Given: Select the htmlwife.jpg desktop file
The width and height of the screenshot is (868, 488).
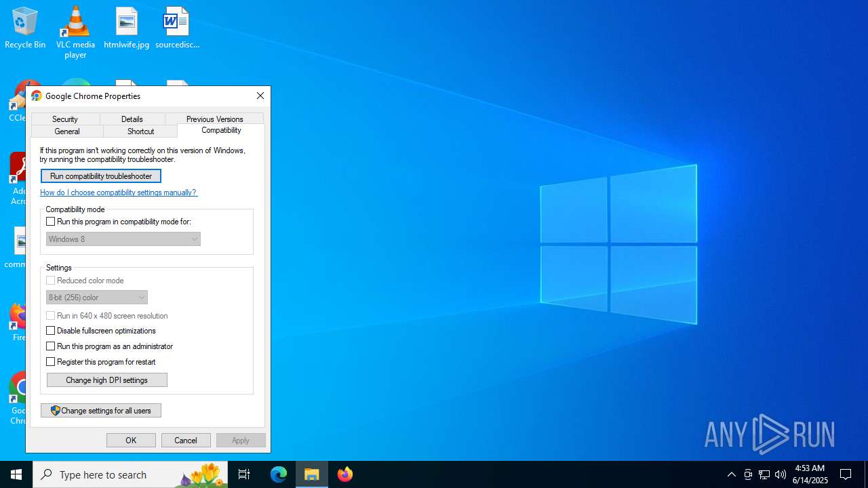Looking at the screenshot, I should (126, 27).
